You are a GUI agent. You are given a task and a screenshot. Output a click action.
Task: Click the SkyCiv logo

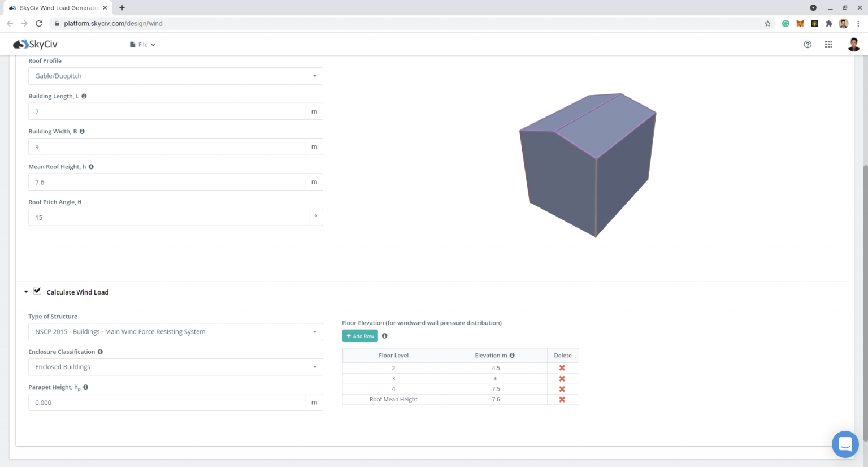click(35, 44)
